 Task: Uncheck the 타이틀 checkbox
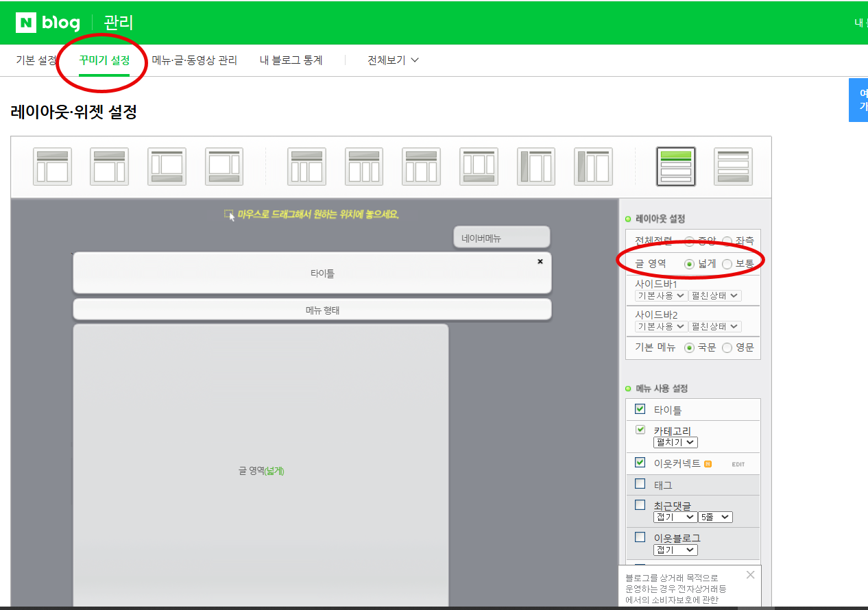[x=639, y=408]
